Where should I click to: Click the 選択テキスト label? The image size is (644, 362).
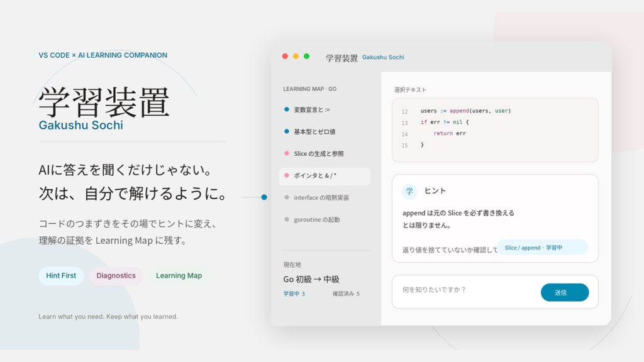(x=410, y=89)
